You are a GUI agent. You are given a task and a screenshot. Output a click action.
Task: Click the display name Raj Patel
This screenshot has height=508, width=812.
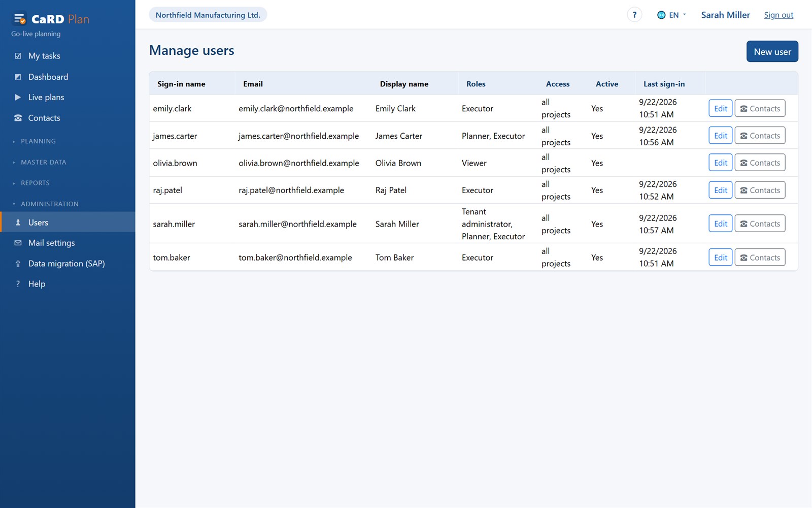[x=391, y=190]
